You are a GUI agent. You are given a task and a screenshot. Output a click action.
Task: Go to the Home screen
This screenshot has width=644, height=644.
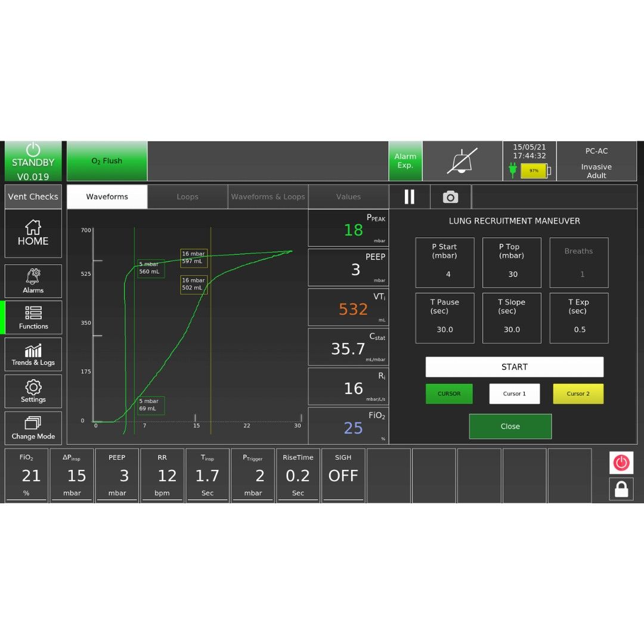(x=33, y=233)
